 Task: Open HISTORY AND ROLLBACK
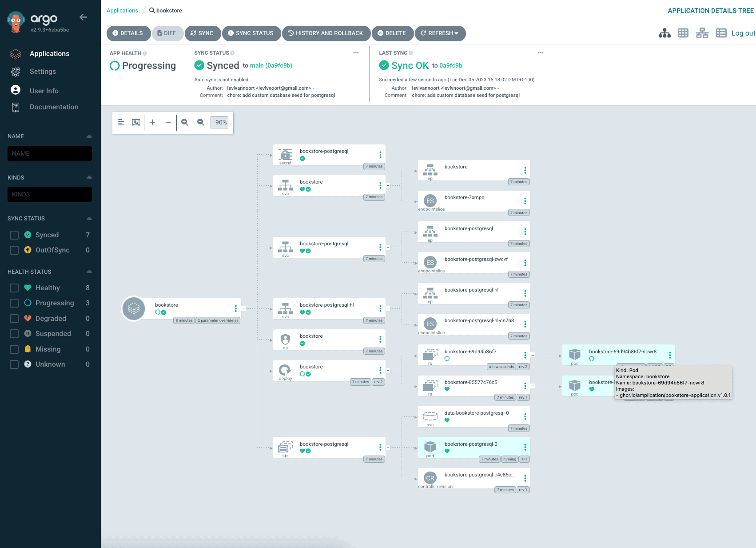coord(326,33)
